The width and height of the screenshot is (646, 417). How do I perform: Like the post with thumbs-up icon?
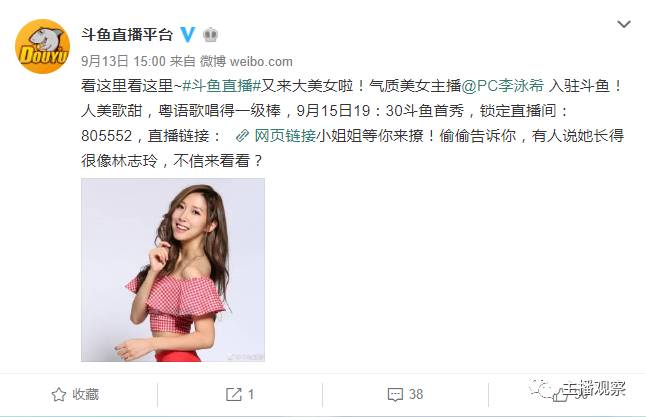[560, 396]
